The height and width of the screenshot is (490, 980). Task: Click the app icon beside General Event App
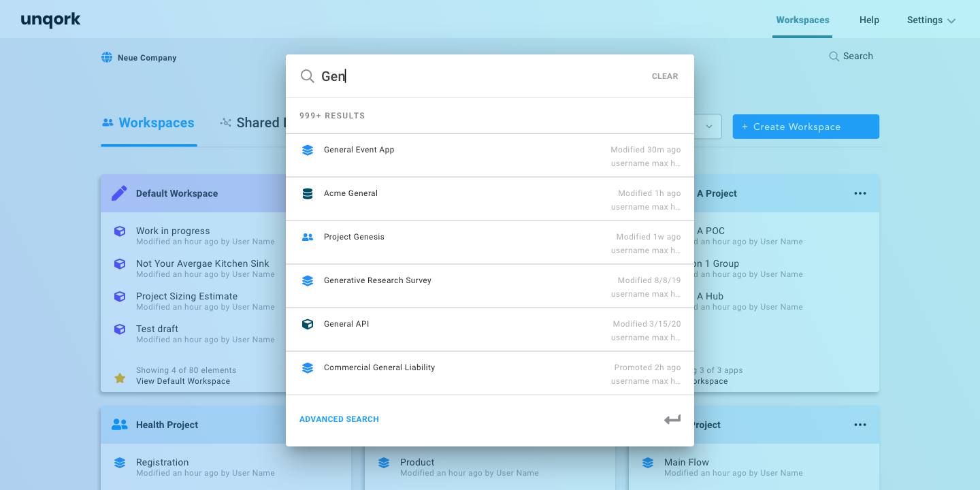point(308,149)
